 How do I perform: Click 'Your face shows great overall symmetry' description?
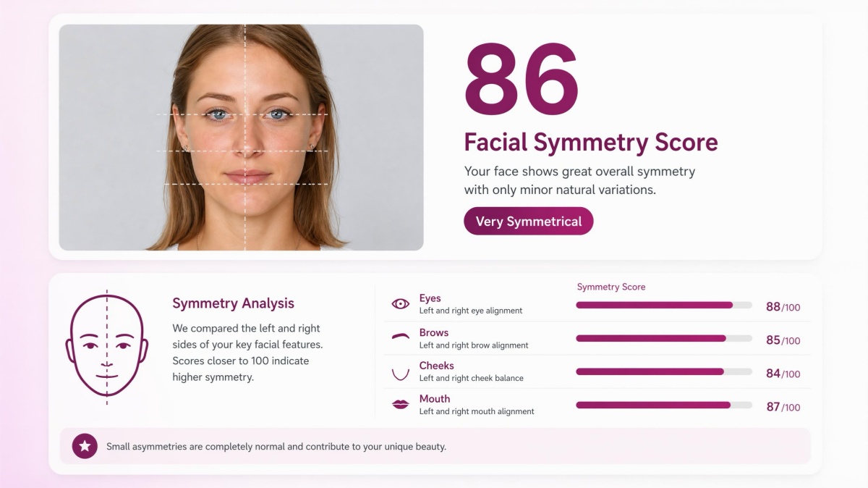[579, 181]
